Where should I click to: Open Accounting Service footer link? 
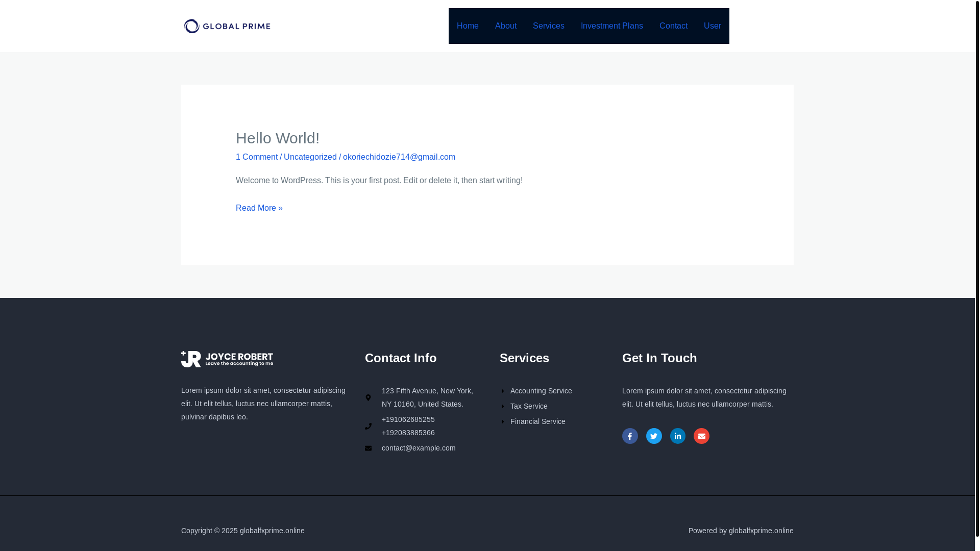point(541,391)
